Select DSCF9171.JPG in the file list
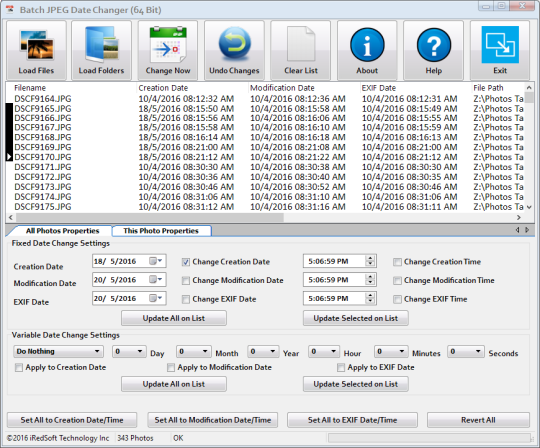Viewport: 540px width, 448px height. click(43, 167)
